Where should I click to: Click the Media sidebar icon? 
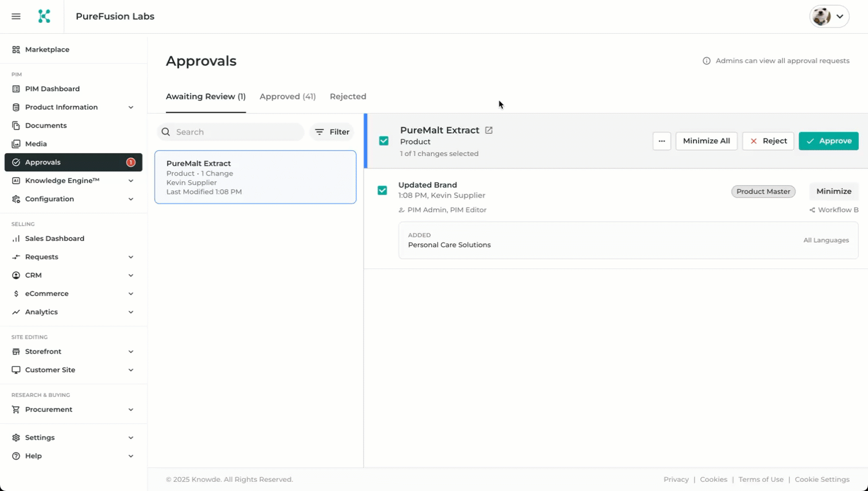coord(16,144)
